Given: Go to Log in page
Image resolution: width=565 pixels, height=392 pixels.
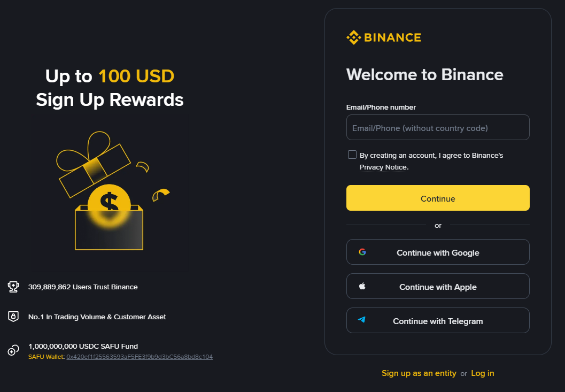Looking at the screenshot, I should pos(483,373).
